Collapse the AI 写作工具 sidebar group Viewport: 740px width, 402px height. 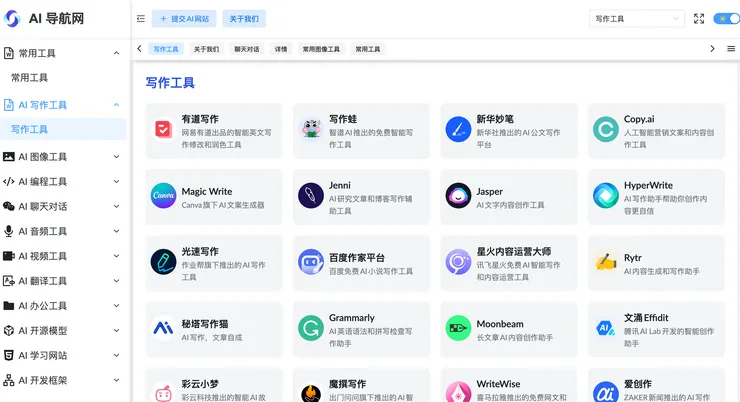pos(63,105)
